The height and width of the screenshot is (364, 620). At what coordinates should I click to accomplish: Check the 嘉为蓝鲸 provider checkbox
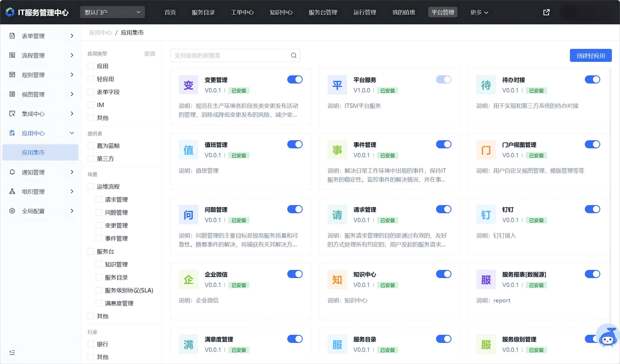tap(91, 146)
